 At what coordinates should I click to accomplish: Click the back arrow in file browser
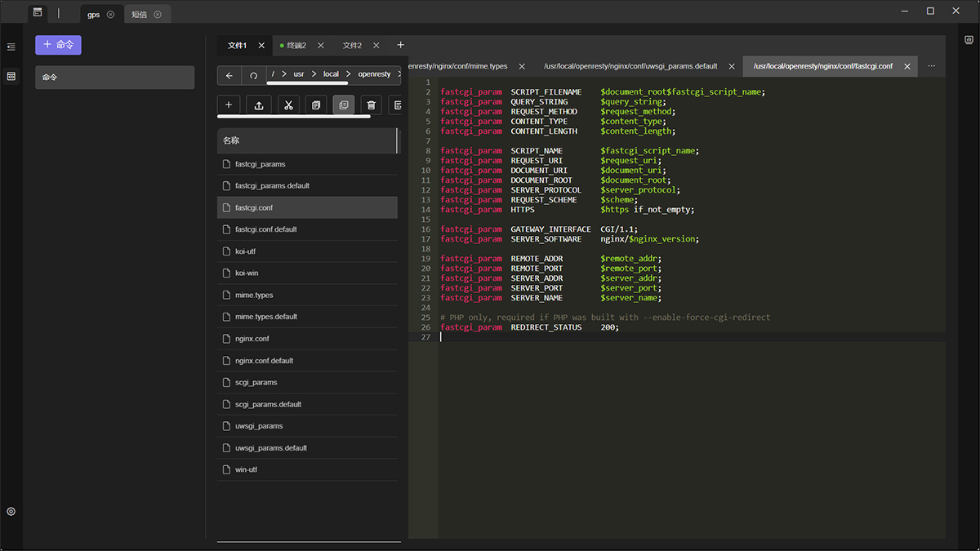(229, 75)
